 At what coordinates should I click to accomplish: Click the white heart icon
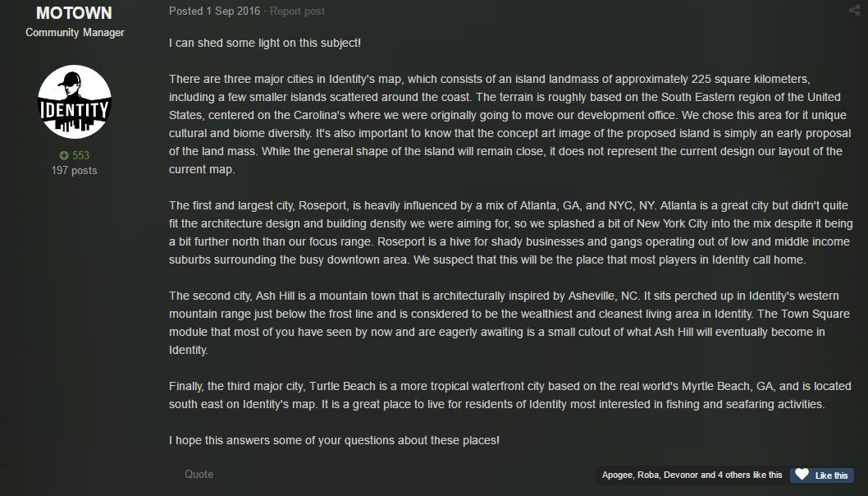(x=802, y=475)
